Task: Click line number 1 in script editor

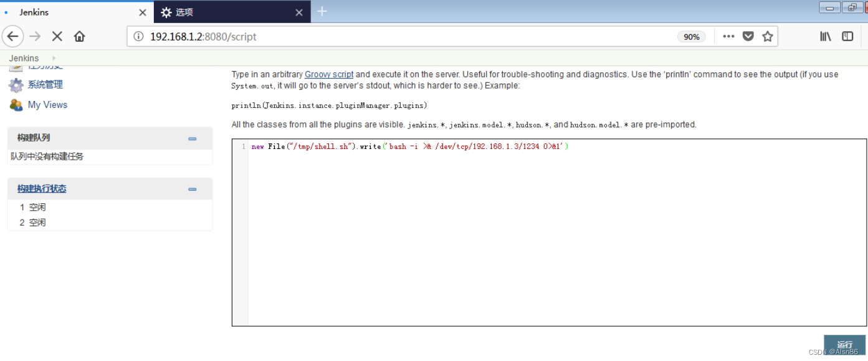Action: click(x=243, y=147)
